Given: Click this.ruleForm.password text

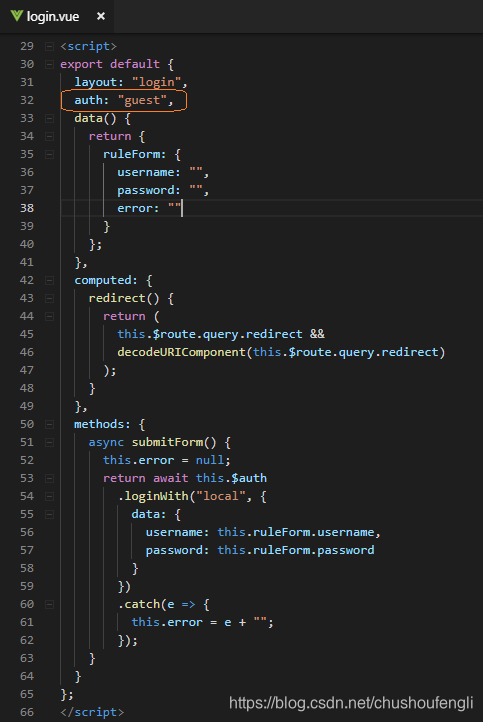Looking at the screenshot, I should point(296,550).
